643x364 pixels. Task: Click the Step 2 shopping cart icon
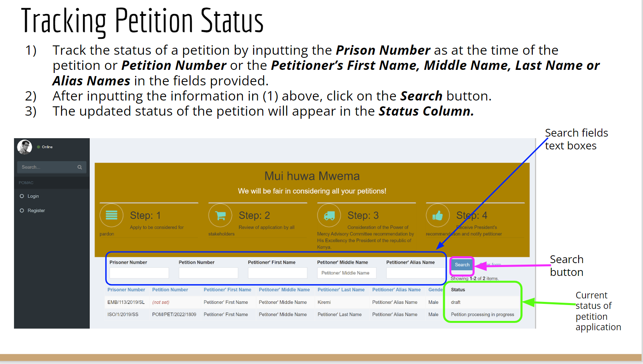pyautogui.click(x=220, y=215)
